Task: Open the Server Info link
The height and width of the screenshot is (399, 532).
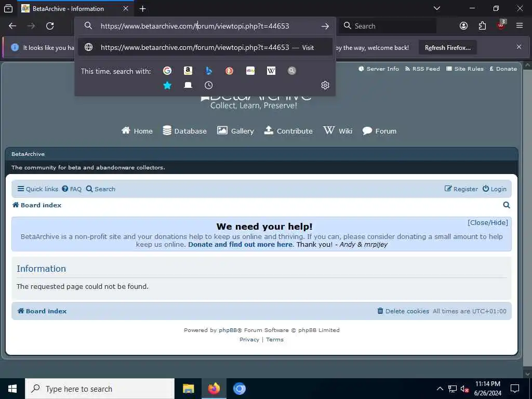Action: point(379,69)
